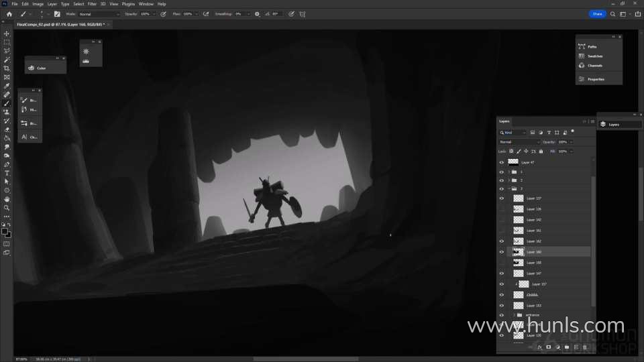644x362 pixels.
Task: Open brush settings panel from options bar
Action: (57, 14)
